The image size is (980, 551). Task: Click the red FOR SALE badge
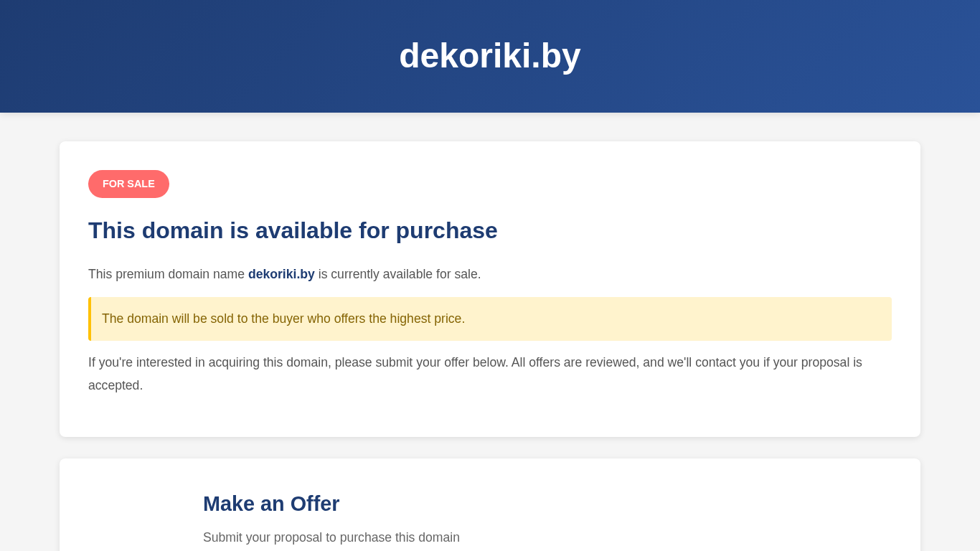point(128,184)
